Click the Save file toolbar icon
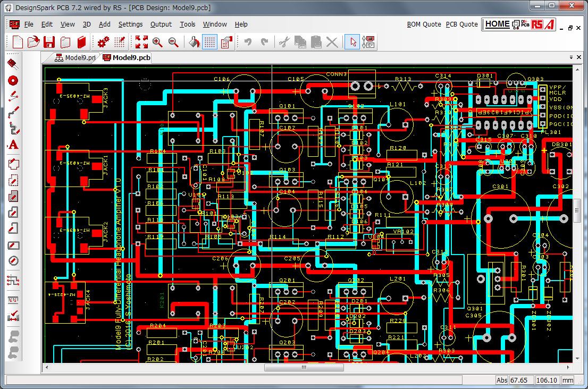The width and height of the screenshot is (588, 389). point(49,43)
